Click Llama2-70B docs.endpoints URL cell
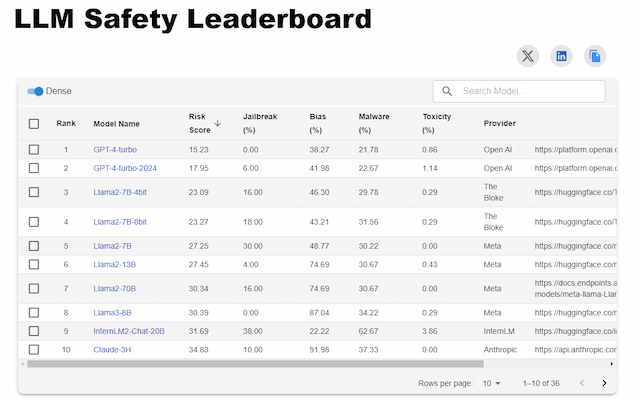 point(576,289)
